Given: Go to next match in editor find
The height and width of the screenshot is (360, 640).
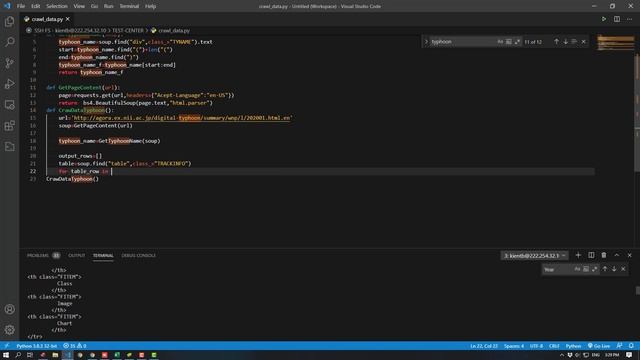Looking at the screenshot, I should pos(565,42).
